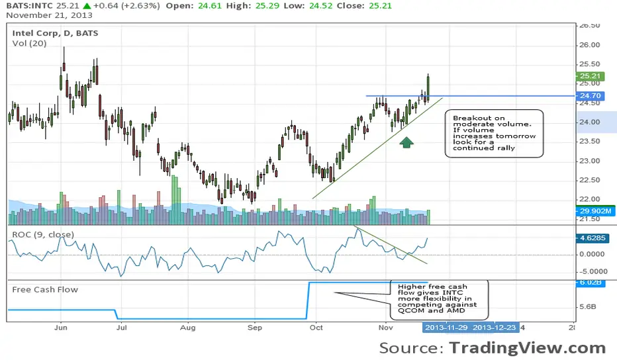Click the Source: TradingView.com text
The height and width of the screenshot is (364, 617).
(493, 348)
